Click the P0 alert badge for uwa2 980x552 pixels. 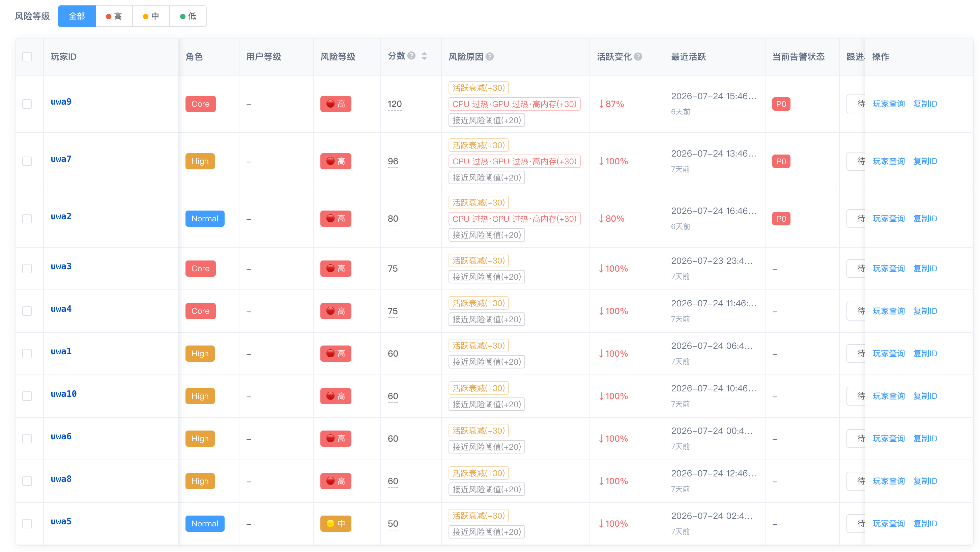coord(781,219)
